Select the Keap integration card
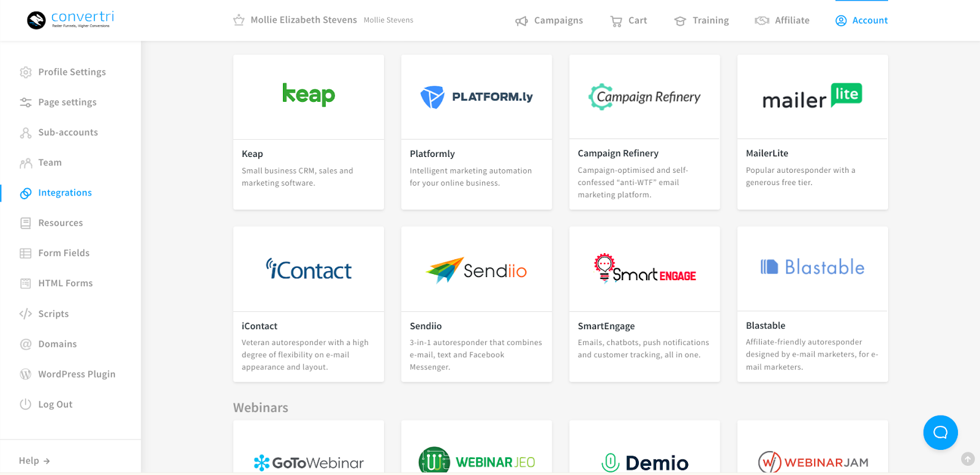The height and width of the screenshot is (475, 980). pyautogui.click(x=309, y=132)
